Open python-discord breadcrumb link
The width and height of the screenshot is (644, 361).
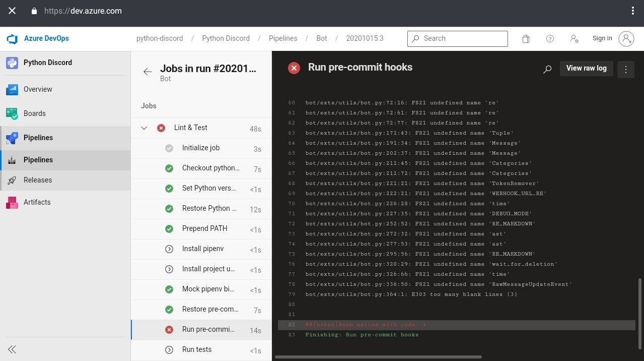click(160, 38)
